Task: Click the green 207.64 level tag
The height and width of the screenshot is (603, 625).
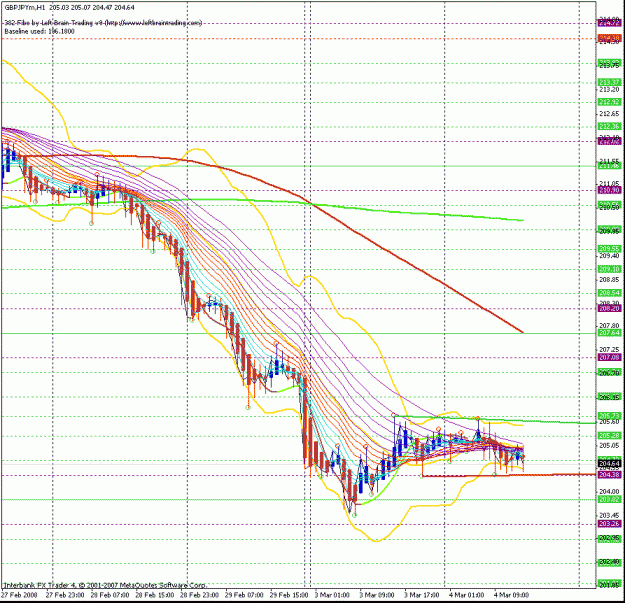Action: [609, 333]
